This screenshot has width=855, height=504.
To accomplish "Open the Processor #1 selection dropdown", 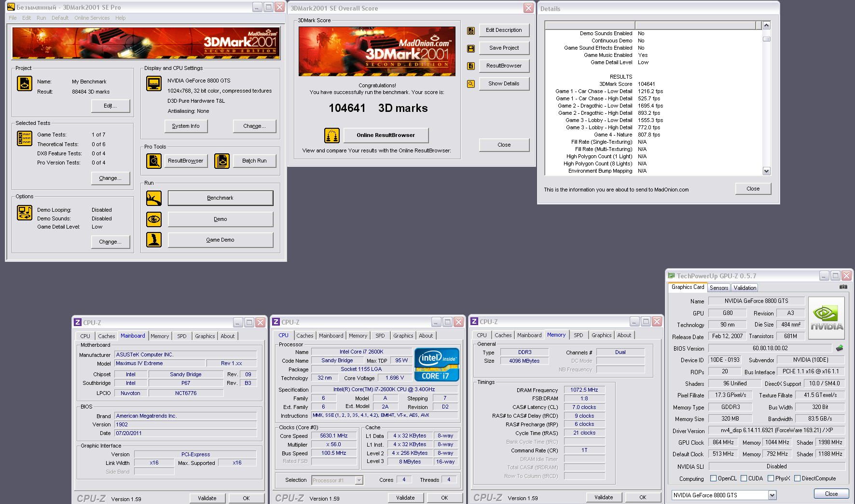I will [359, 480].
